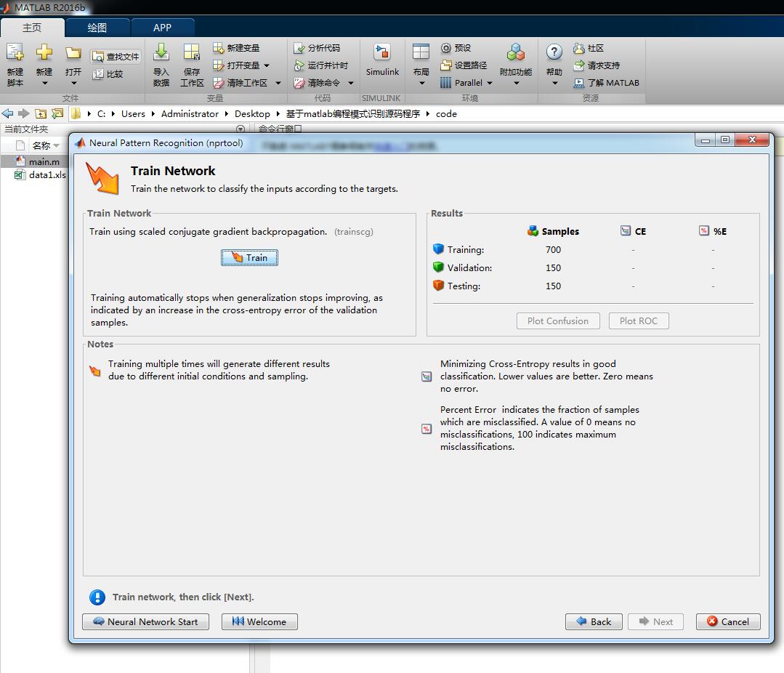
Task: Click the blue info exclamation icon
Action: click(97, 597)
